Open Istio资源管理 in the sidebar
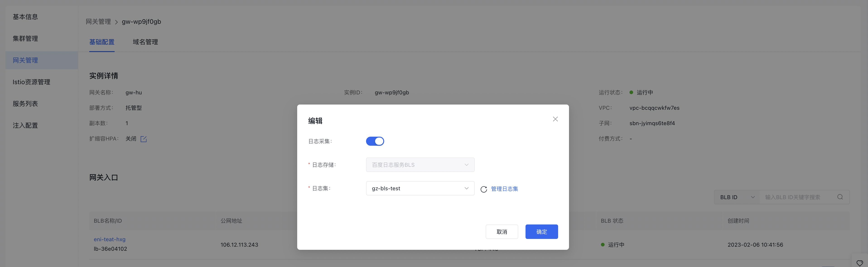Image resolution: width=868 pixels, height=267 pixels. pos(31,82)
